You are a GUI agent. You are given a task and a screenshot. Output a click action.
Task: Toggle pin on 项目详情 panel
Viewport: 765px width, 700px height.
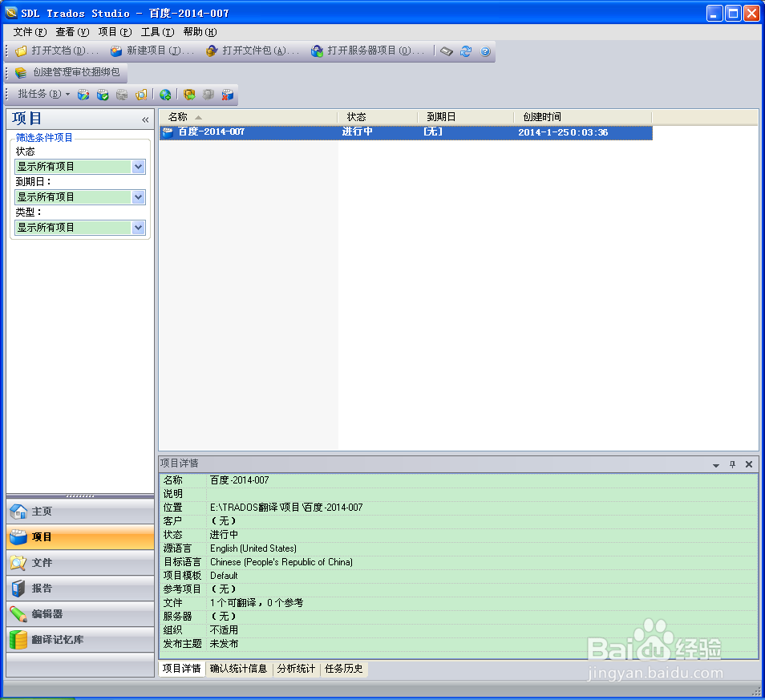click(732, 464)
